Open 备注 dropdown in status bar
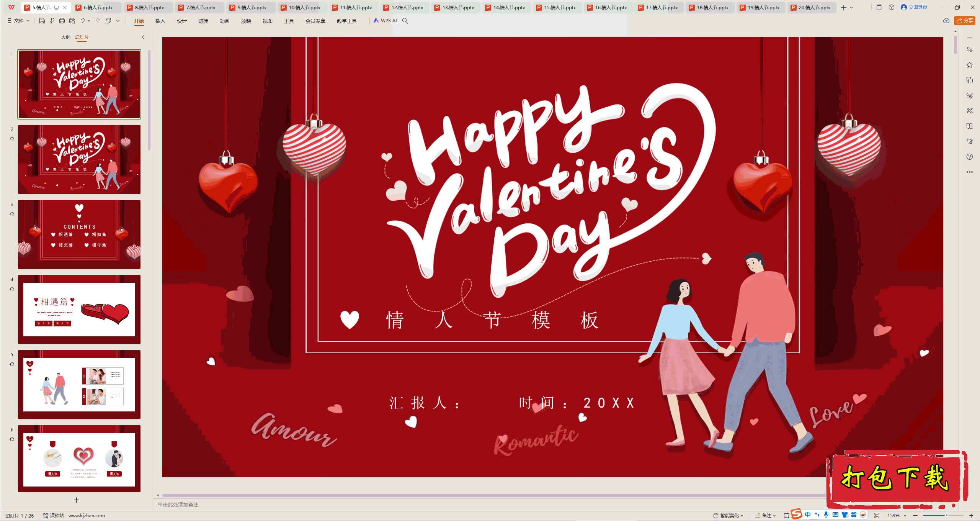Viewport: 980px width, 521px height. tap(766, 516)
